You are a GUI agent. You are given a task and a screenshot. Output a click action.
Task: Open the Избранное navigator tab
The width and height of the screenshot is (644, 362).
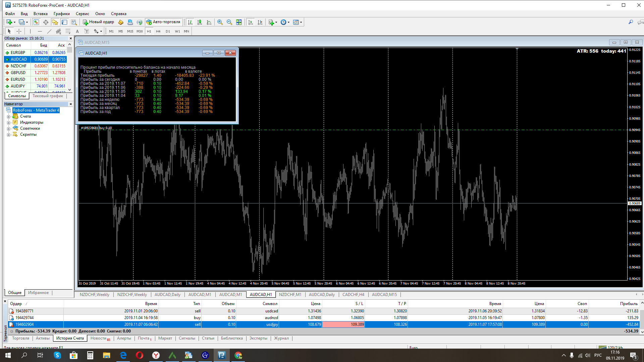39,293
